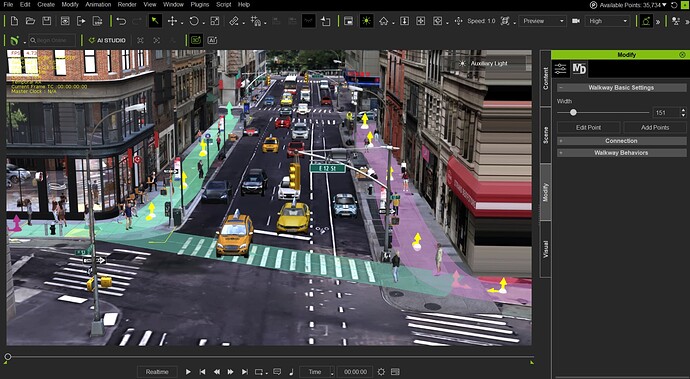Image resolution: width=690 pixels, height=379 pixels.
Task: Switch to the Visual side tab
Action: point(546,249)
